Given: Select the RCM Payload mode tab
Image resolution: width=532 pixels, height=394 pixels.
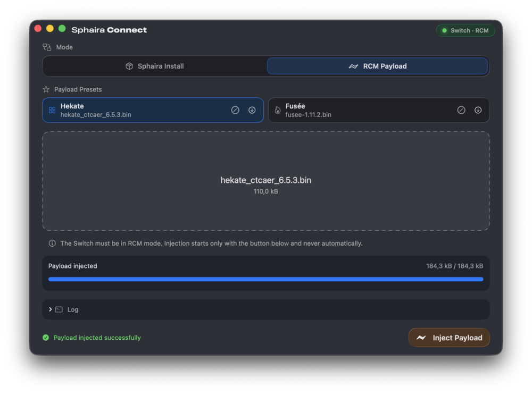Looking at the screenshot, I should point(377,66).
